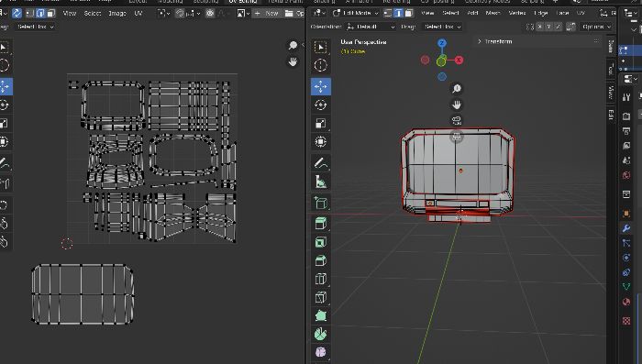Select the Transform tool in 3D viewport toolbar
This screenshot has width=642, height=364.
coord(321,142)
